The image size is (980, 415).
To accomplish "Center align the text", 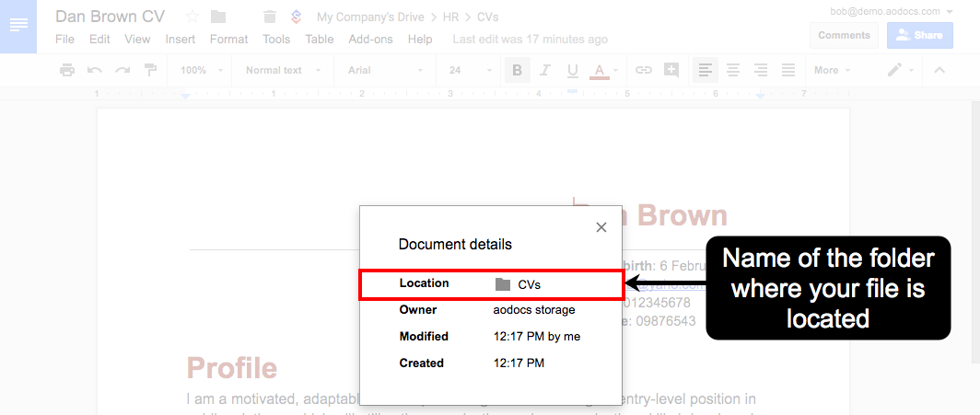I will click(733, 70).
